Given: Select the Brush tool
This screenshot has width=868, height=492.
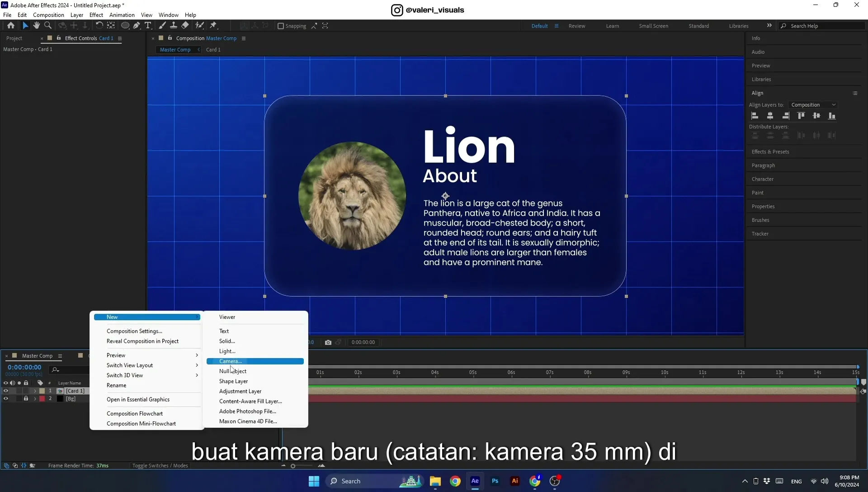Looking at the screenshot, I should [x=162, y=26].
